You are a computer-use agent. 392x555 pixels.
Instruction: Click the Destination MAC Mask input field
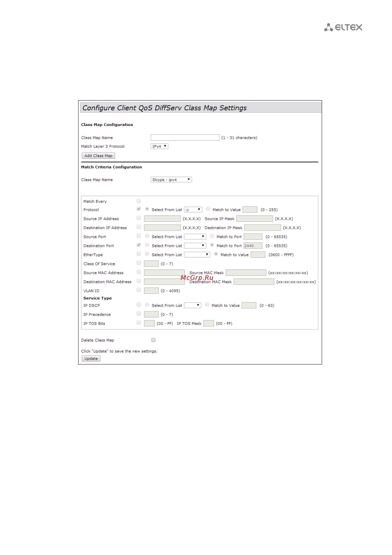point(254,282)
